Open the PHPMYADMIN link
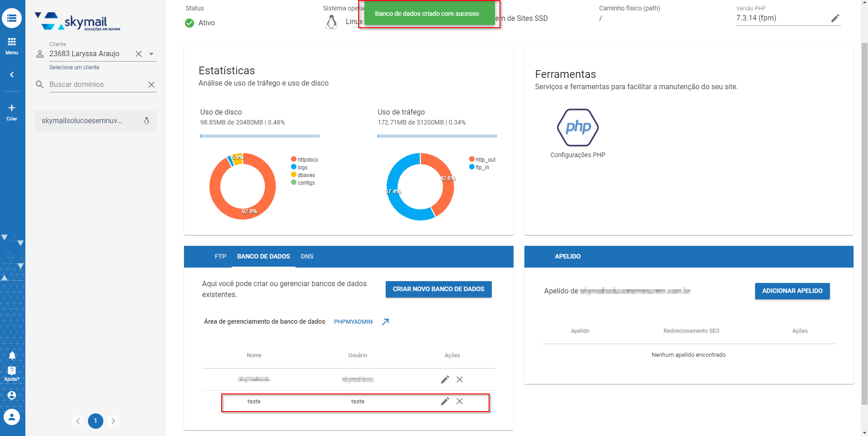This screenshot has height=436, width=868. pos(353,322)
